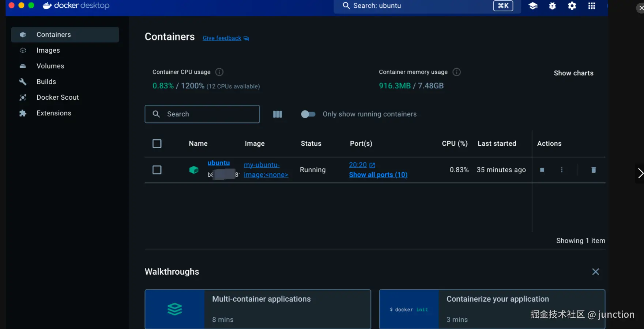
Task: Click the Containers sidebar icon
Action: click(x=23, y=35)
